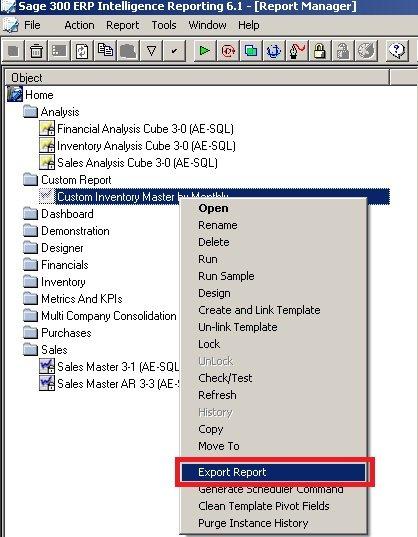418x537 pixels.
Task: Open the Report menu in menu bar
Action: click(x=123, y=25)
